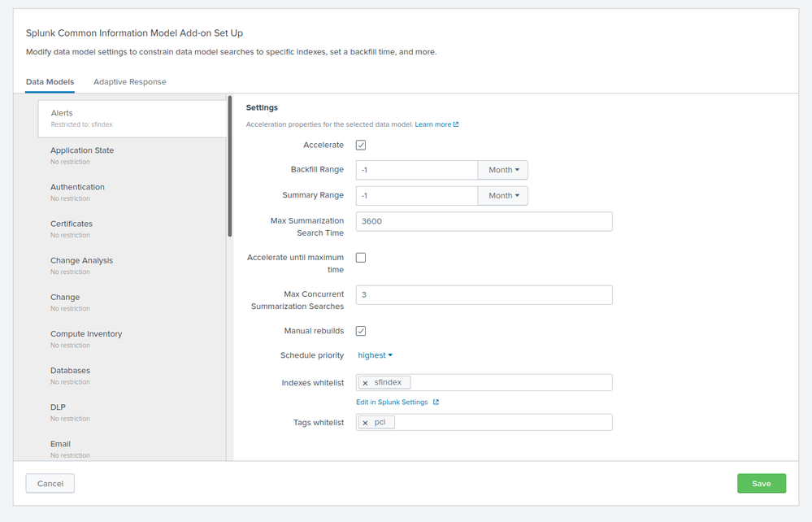The image size is (812, 522).
Task: Select the Change Analysis data model
Action: coord(132,266)
